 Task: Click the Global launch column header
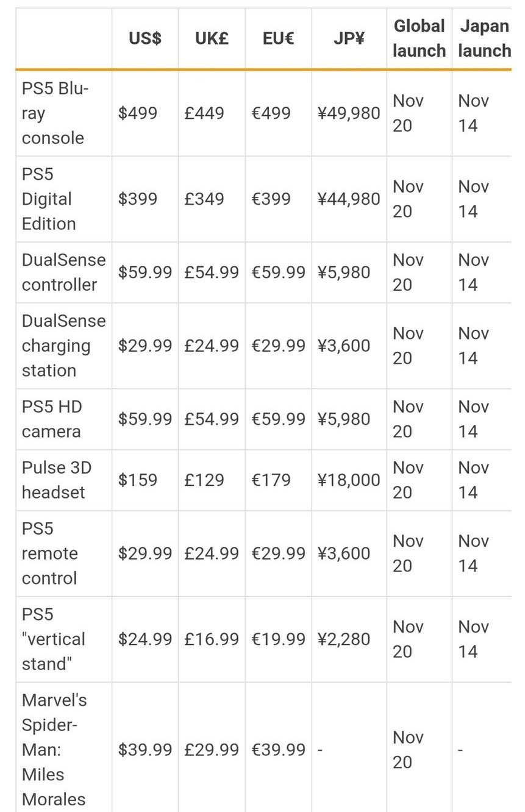[419, 38]
